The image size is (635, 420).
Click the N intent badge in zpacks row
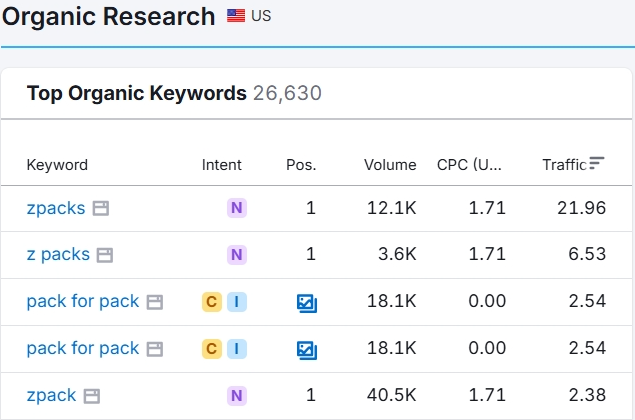[237, 208]
